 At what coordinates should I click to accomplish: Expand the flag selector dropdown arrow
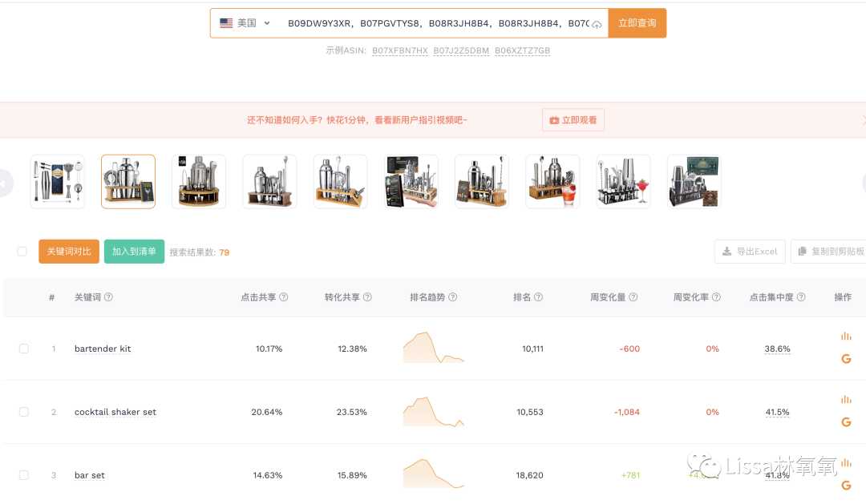(x=267, y=23)
